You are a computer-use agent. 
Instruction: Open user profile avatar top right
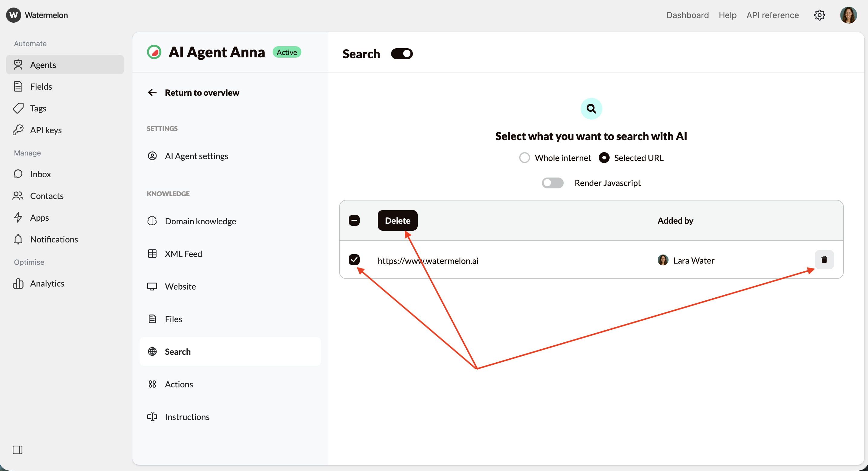coord(848,15)
